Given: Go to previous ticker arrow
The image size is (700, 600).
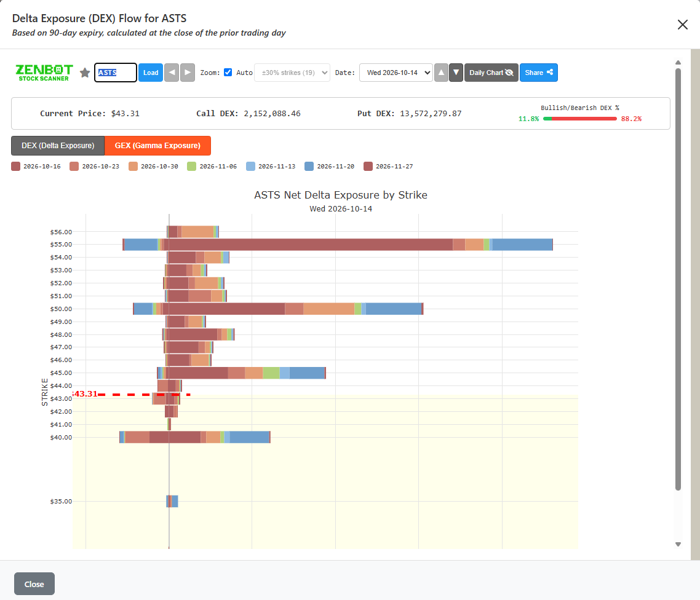Looking at the screenshot, I should click(x=172, y=73).
